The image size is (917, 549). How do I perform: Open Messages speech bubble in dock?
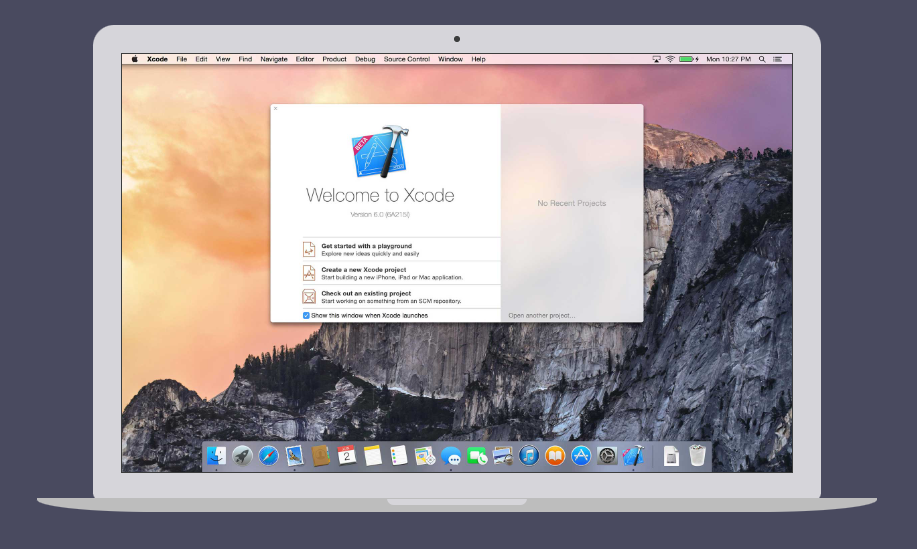click(x=451, y=455)
